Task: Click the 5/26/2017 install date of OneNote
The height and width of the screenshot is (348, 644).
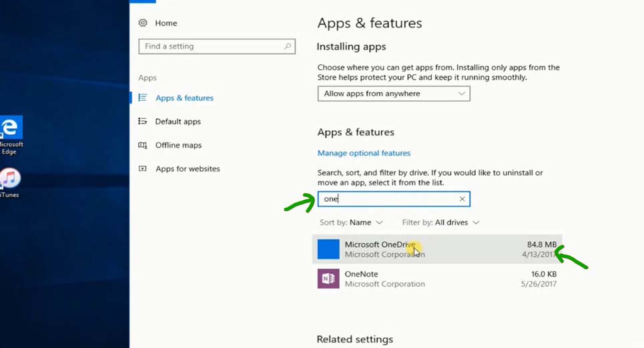Action: (539, 284)
